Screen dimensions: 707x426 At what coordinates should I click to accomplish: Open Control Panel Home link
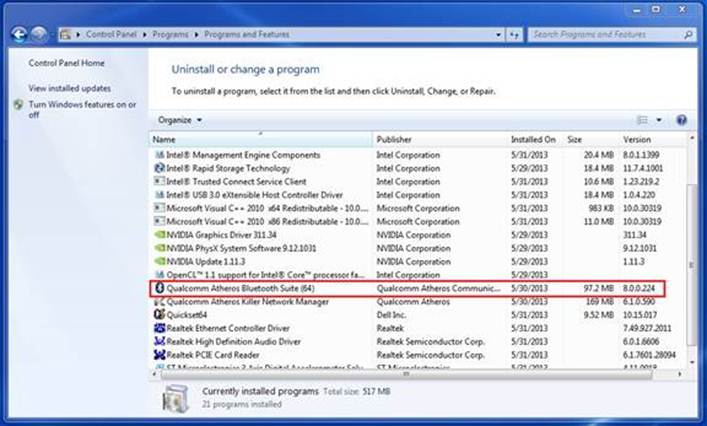pyautogui.click(x=66, y=63)
